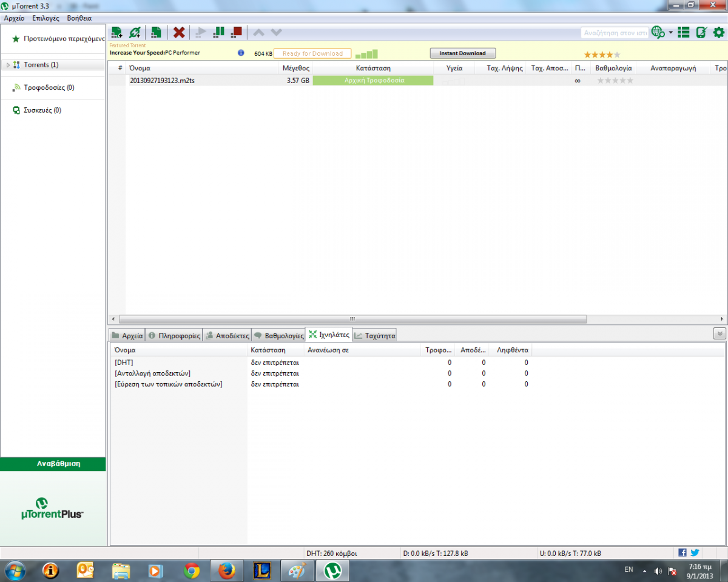Image resolution: width=728 pixels, height=582 pixels.
Task: Click the download speed status D: 0.0 kB/s
Action: pyautogui.click(x=435, y=554)
